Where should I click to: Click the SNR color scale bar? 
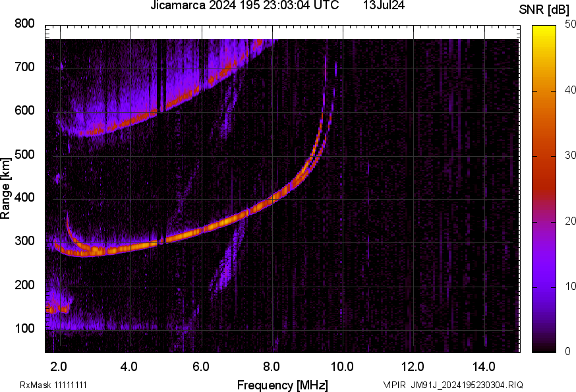click(x=544, y=189)
